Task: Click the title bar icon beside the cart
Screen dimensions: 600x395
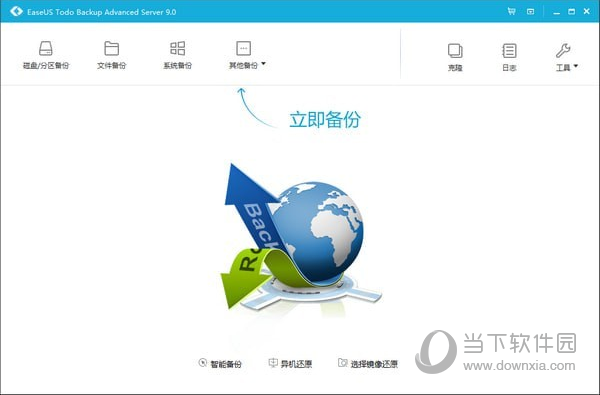Action: pyautogui.click(x=530, y=12)
